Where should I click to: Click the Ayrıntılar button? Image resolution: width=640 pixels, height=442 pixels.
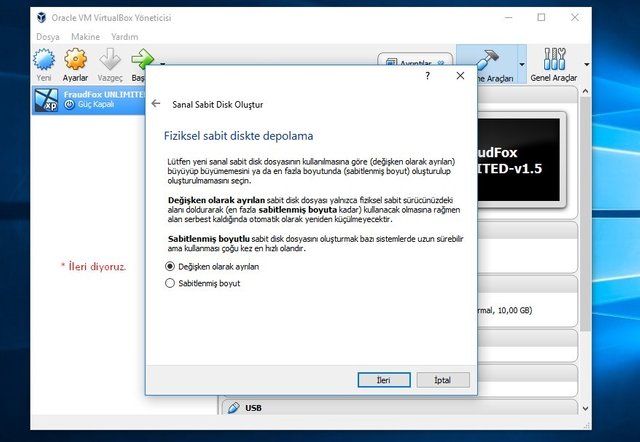click(415, 60)
